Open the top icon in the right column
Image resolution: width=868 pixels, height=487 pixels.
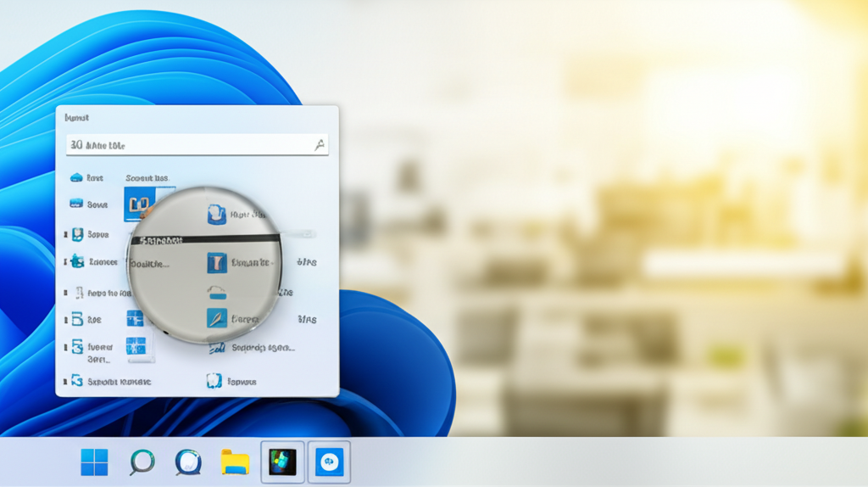pos(217,215)
